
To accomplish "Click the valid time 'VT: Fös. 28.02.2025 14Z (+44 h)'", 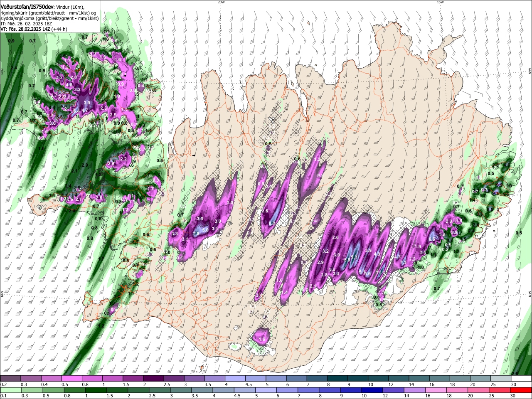I will 34,29.
